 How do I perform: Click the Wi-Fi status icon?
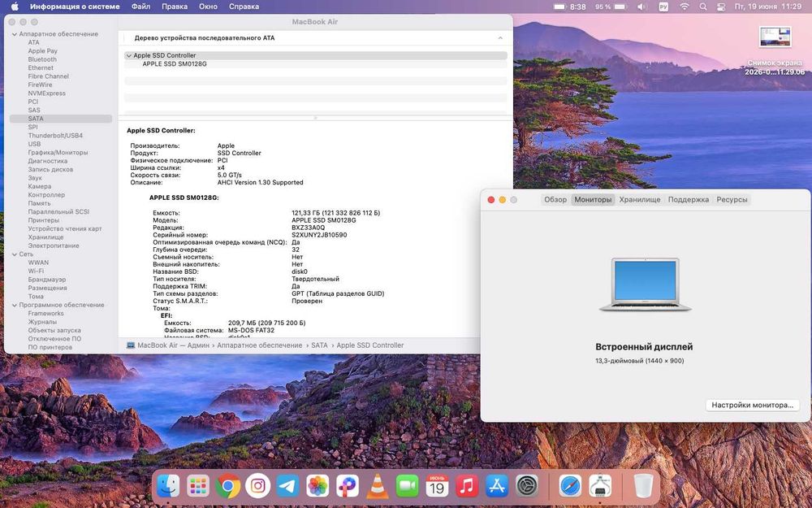point(684,7)
